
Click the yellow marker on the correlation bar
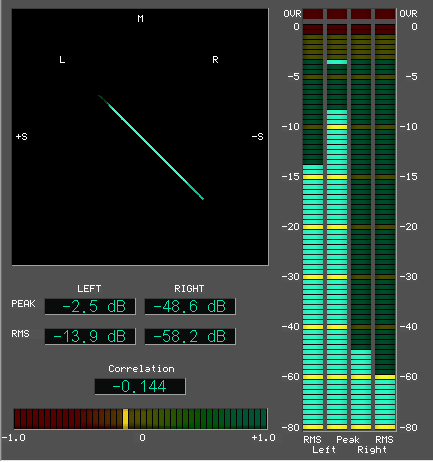coord(125,419)
